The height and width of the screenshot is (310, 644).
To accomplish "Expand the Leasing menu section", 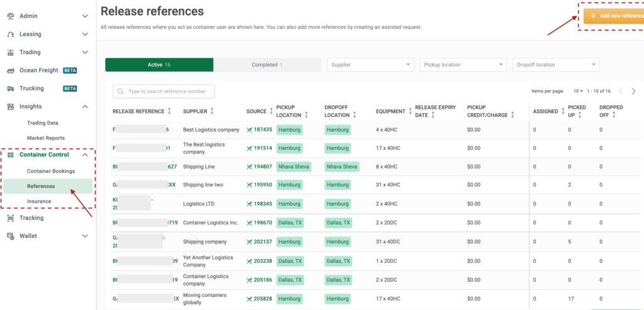I will 85,34.
